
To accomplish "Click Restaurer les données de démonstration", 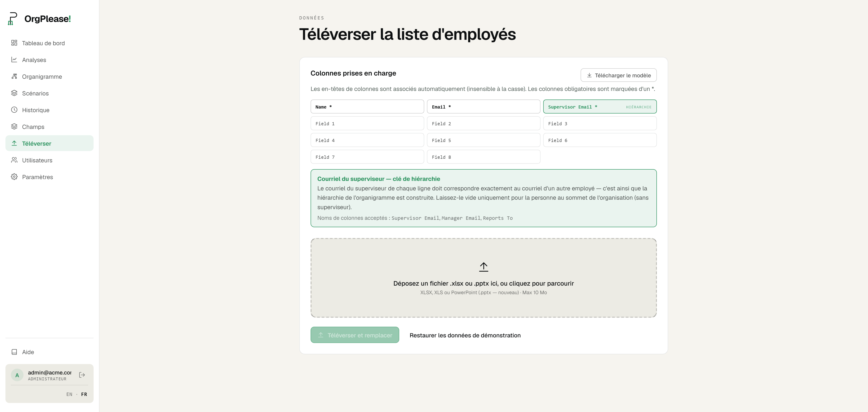I will click(465, 336).
